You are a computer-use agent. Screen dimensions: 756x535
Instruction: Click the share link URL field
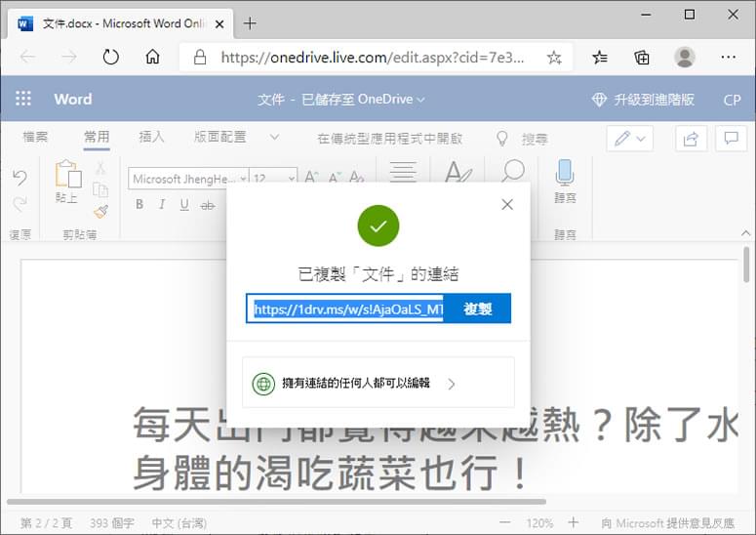(345, 309)
